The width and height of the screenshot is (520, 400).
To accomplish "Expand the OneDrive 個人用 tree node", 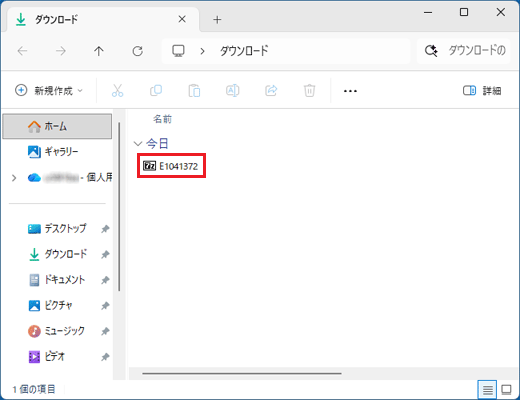I will click(x=14, y=178).
